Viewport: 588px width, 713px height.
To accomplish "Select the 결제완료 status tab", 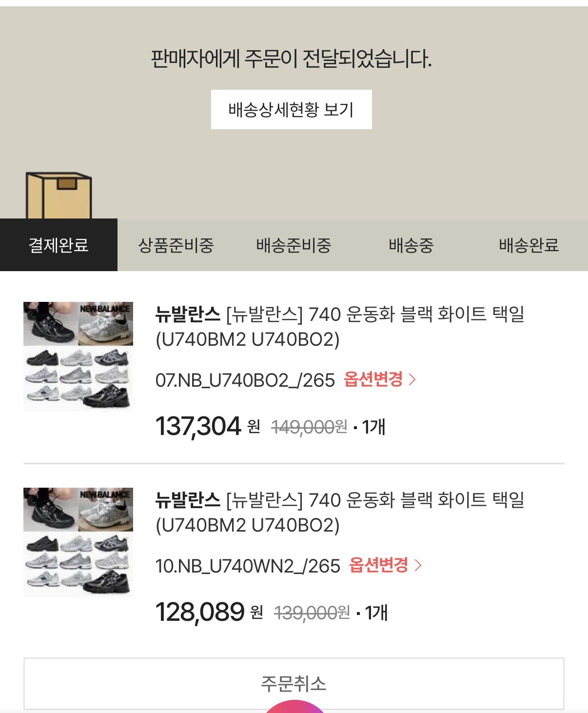I will tap(59, 245).
